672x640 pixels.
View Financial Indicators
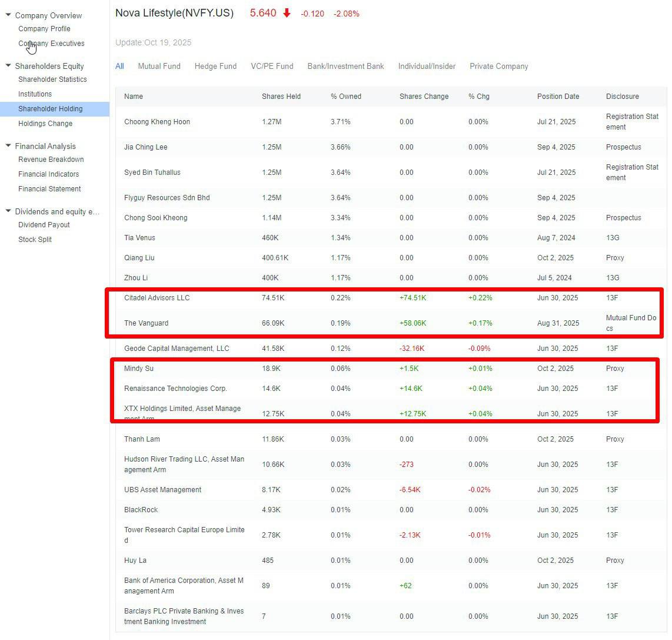tap(49, 174)
